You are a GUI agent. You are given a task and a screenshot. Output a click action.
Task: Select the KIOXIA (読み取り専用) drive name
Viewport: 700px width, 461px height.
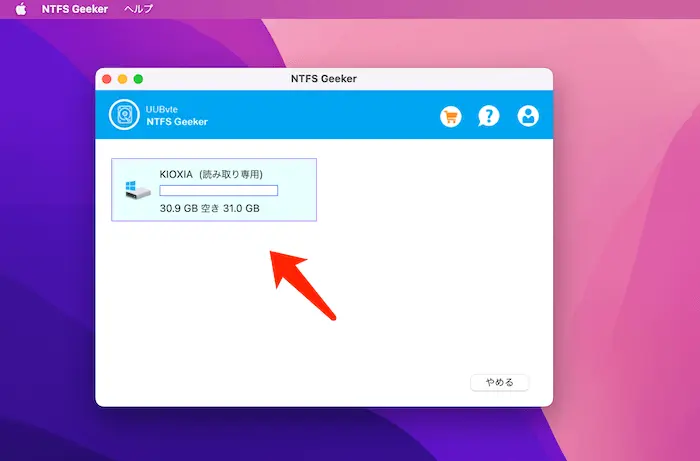pos(211,174)
